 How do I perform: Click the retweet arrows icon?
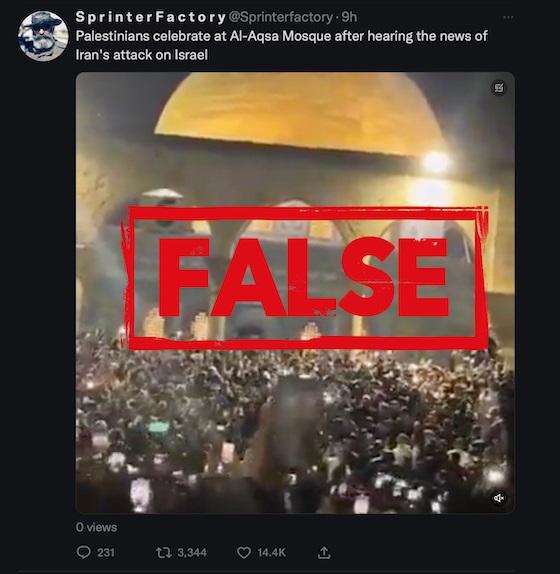[x=163, y=552]
